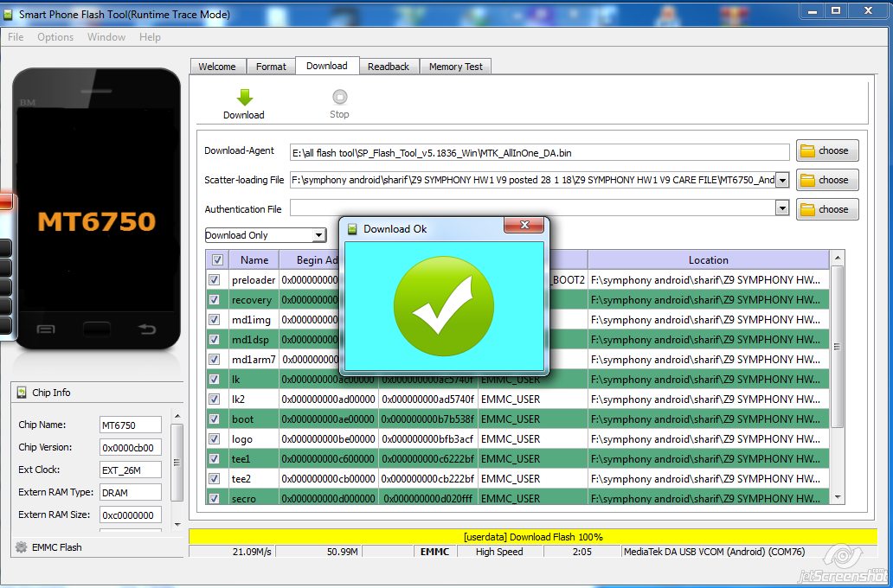Click the Chip Name input field showing MT6750
Viewport: 893px width, 588px height.
click(130, 425)
